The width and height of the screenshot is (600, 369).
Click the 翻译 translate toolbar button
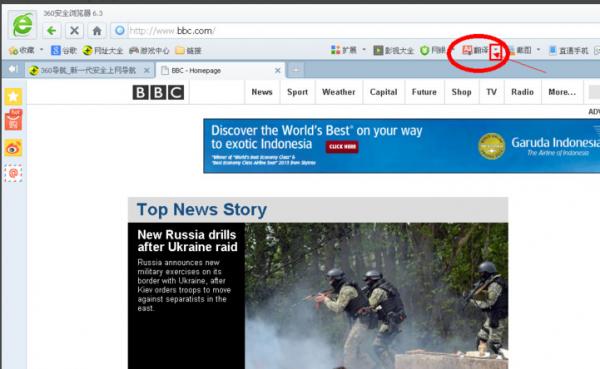475,50
